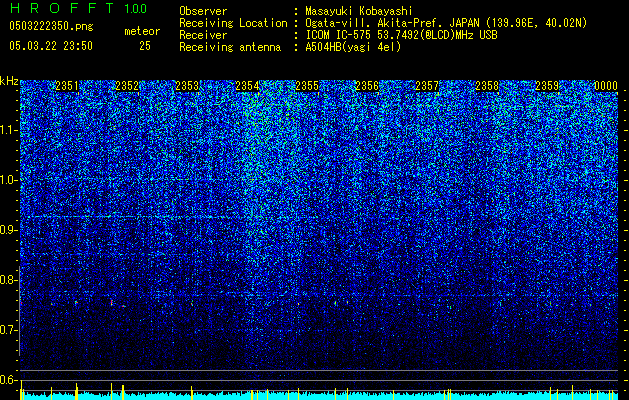Click the 2355 time marker
Screen dimensions: 629x400
tap(307, 86)
